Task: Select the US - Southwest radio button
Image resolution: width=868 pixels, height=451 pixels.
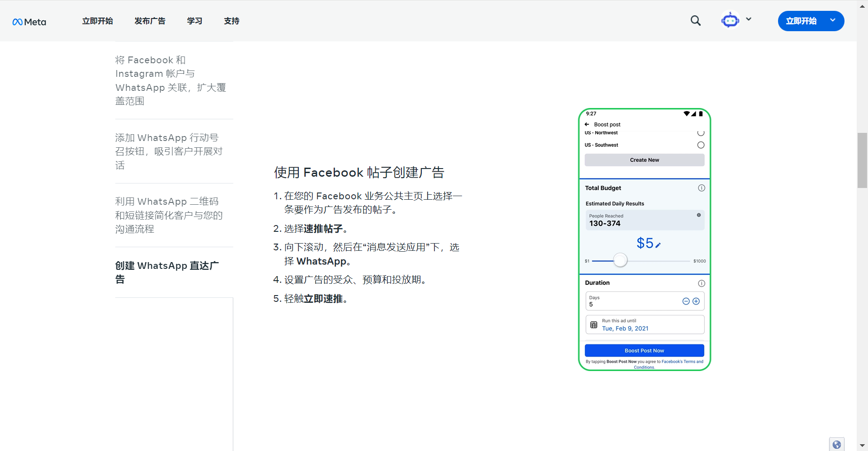Action: (701, 145)
